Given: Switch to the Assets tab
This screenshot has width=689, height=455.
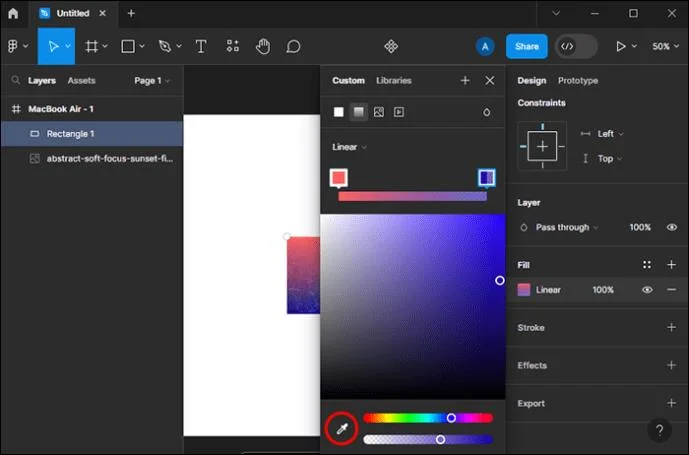Looking at the screenshot, I should 81,81.
